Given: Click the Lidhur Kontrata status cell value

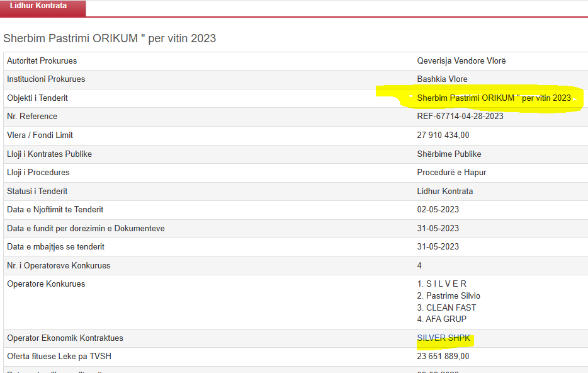Looking at the screenshot, I should point(445,192).
